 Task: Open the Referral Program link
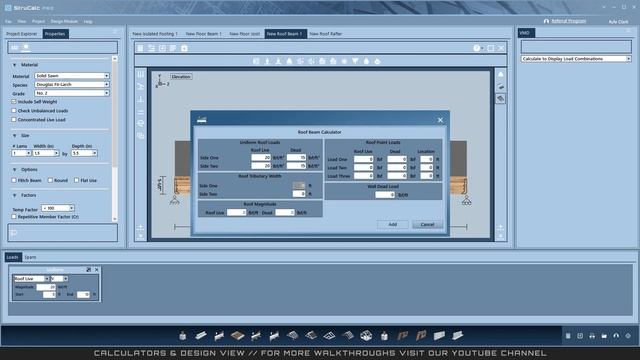click(569, 21)
